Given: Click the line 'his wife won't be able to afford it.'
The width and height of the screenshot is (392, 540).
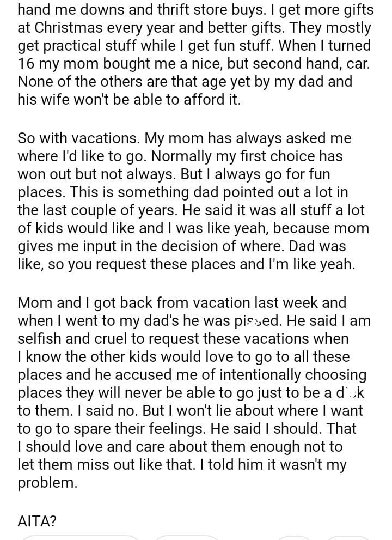Looking at the screenshot, I should [x=129, y=100].
